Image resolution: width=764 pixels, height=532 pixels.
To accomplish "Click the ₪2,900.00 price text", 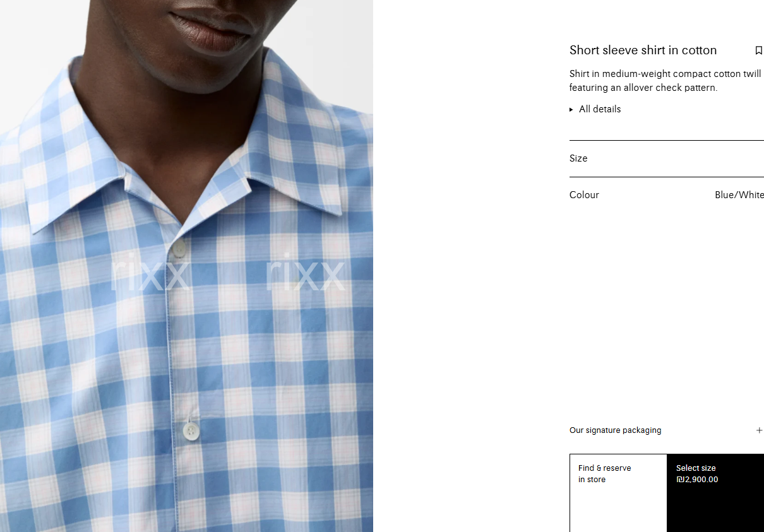I will [x=697, y=480].
